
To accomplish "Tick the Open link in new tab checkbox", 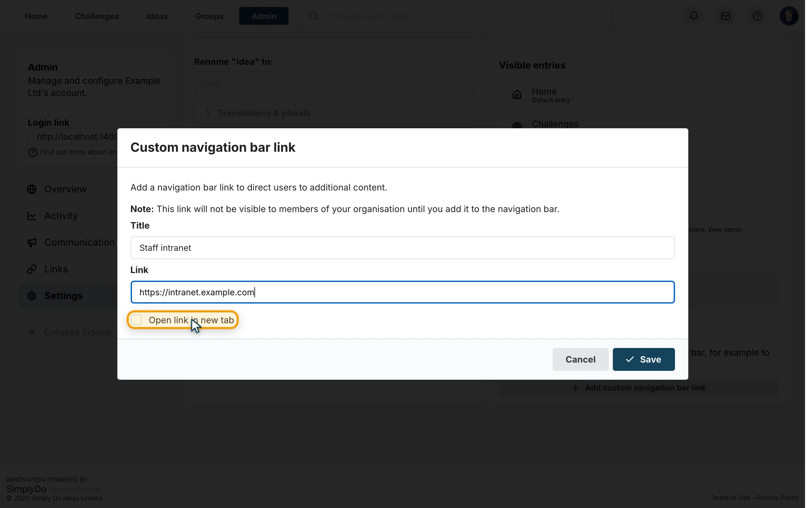I will tap(136, 320).
